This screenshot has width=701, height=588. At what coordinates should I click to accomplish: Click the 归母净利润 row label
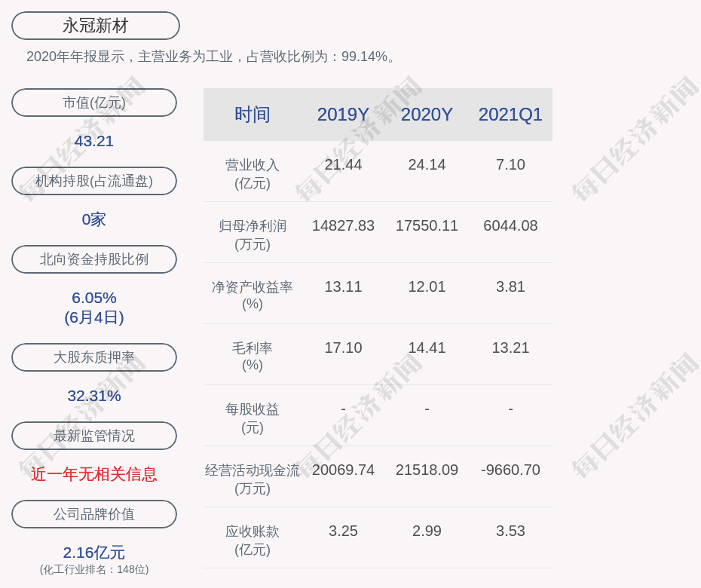[x=253, y=234]
